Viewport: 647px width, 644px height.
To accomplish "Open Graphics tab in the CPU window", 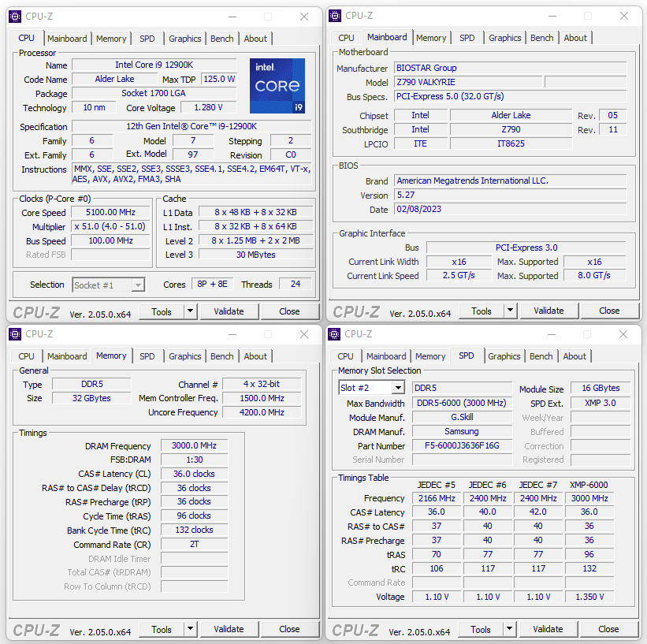I will [x=185, y=39].
